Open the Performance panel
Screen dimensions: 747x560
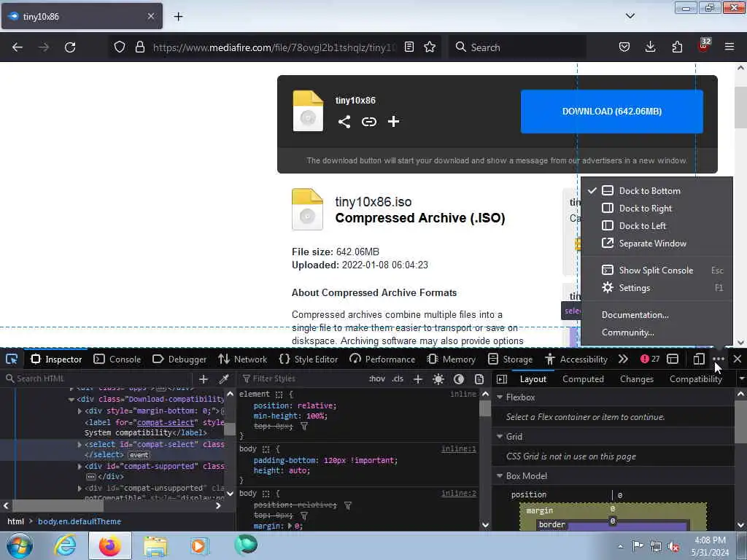pos(382,359)
